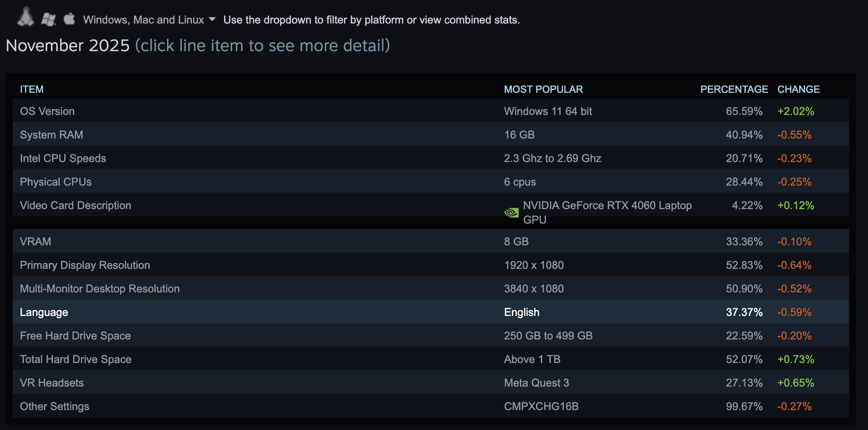Expand Total Hard Drive Space row
Screen dimensions: 868x430
tap(76, 359)
